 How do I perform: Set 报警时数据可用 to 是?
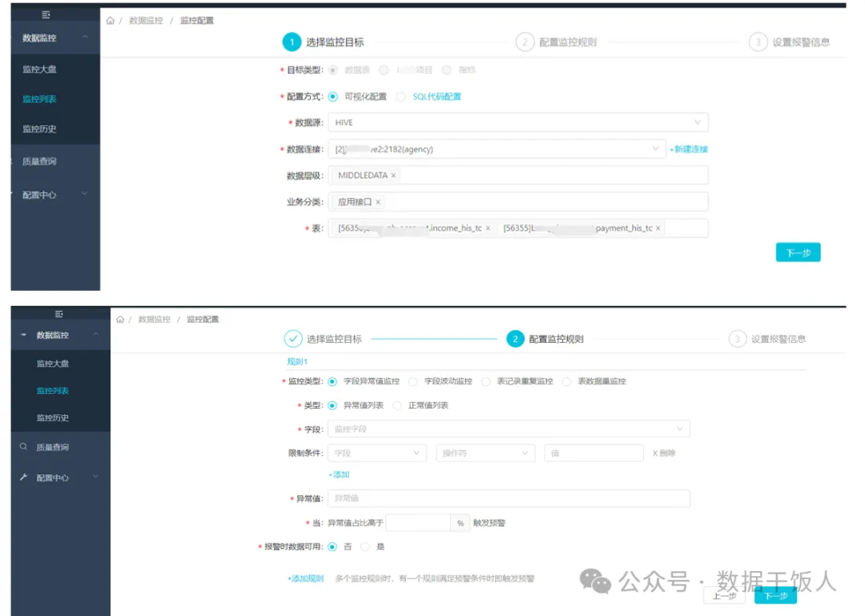(365, 546)
